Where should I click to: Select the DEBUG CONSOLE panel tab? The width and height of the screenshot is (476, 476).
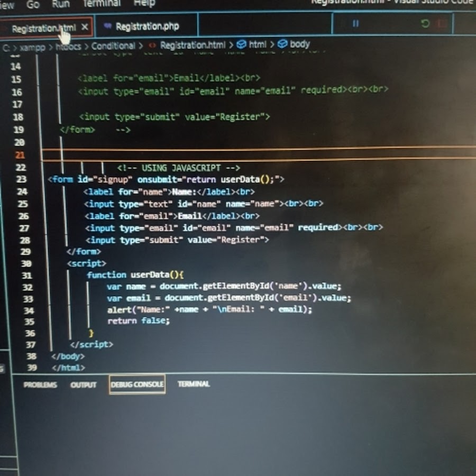137,385
